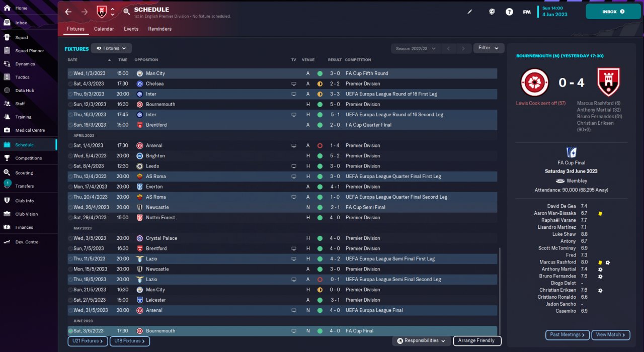Go back with the left arrow icon
The image size is (644, 352).
[x=68, y=12]
